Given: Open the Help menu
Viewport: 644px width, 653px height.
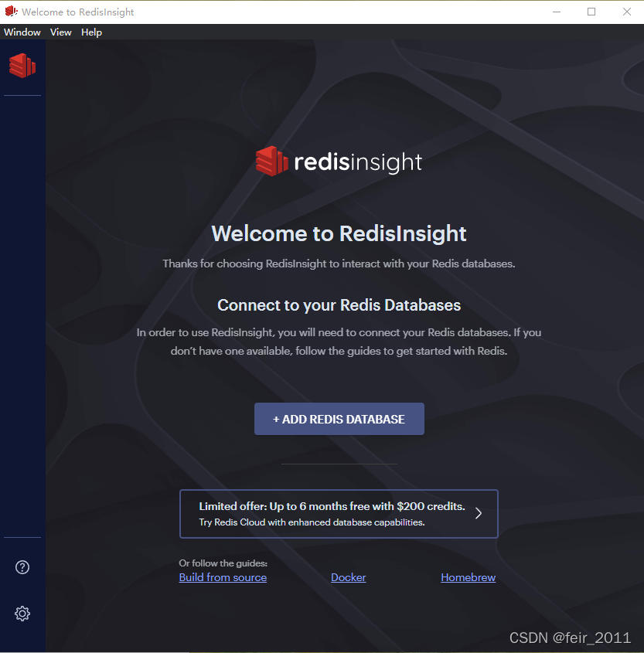Looking at the screenshot, I should point(92,32).
